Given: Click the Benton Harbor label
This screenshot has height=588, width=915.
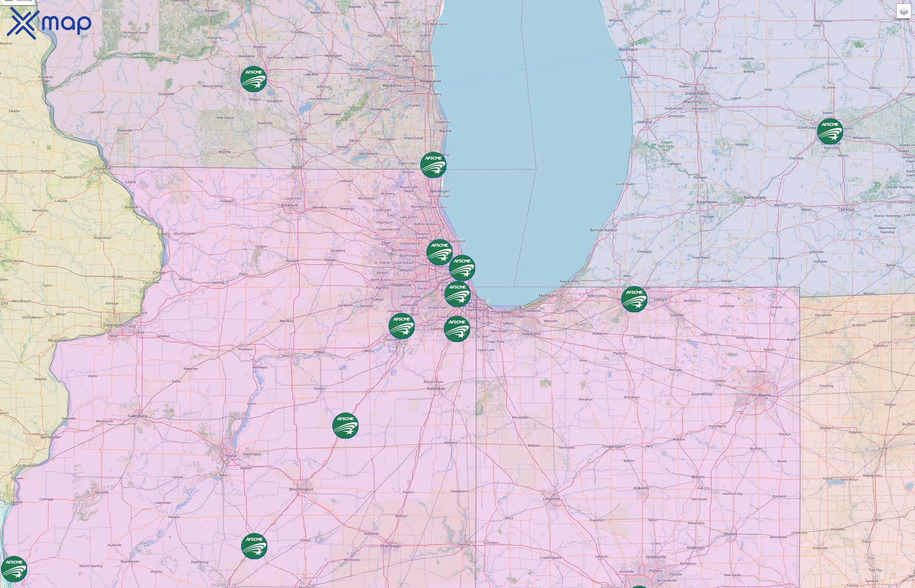Looking at the screenshot, I should click(x=603, y=230).
